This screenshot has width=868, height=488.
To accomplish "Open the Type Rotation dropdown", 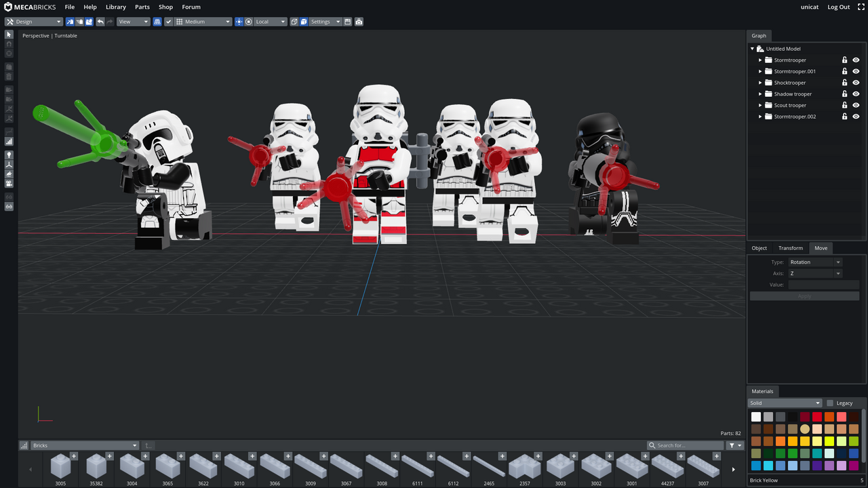I will tap(815, 262).
